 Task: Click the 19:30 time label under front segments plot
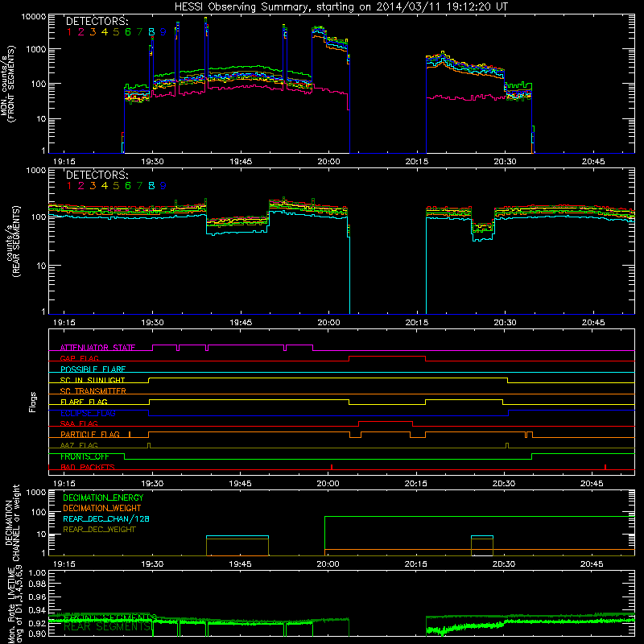[x=152, y=162]
